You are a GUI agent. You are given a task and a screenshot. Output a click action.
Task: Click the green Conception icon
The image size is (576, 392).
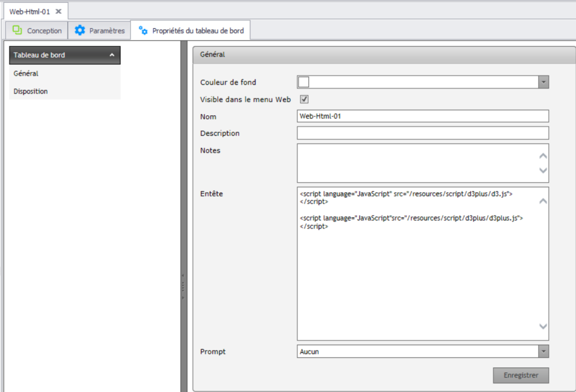pos(17,30)
